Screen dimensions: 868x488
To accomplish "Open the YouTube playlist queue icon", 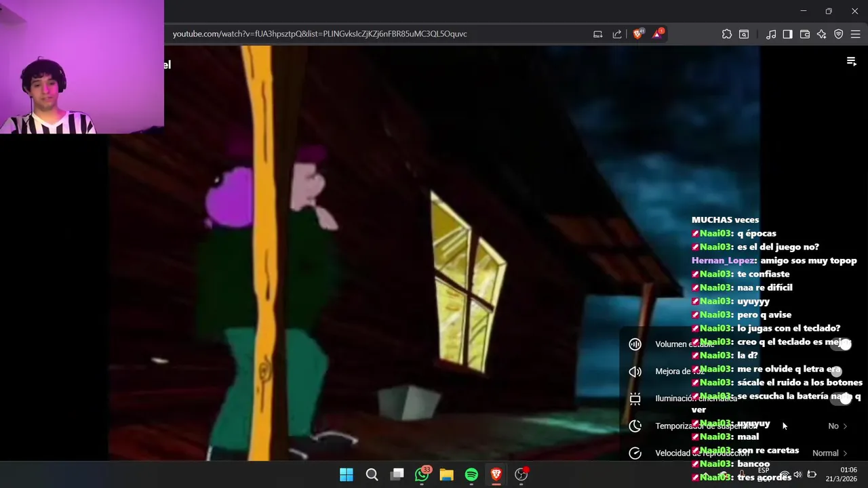I will [852, 62].
